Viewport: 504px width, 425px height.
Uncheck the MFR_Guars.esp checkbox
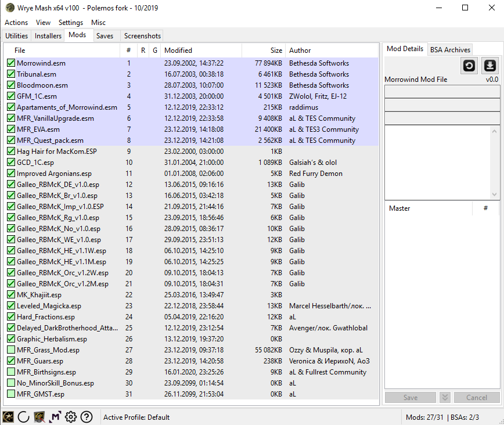point(11,361)
